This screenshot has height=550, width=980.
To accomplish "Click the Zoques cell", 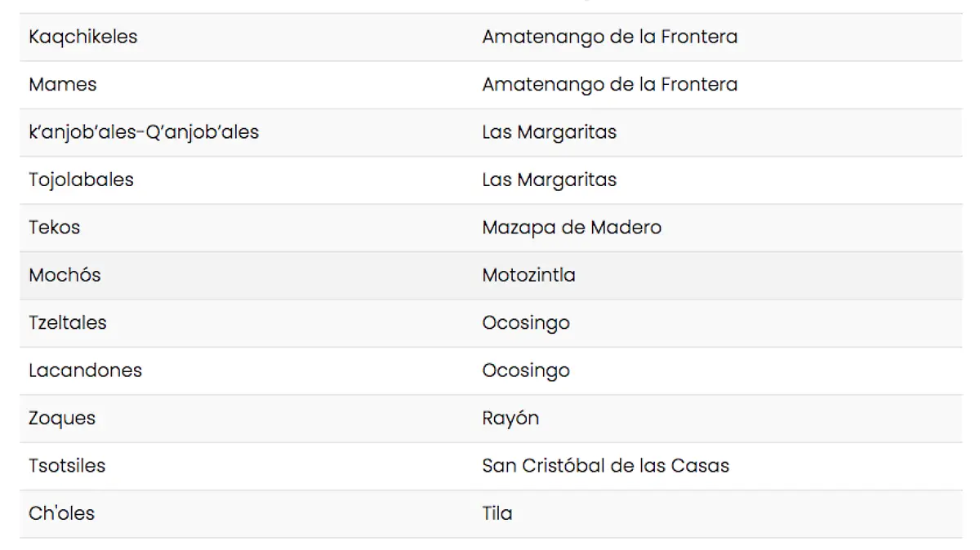I will pyautogui.click(x=62, y=418).
